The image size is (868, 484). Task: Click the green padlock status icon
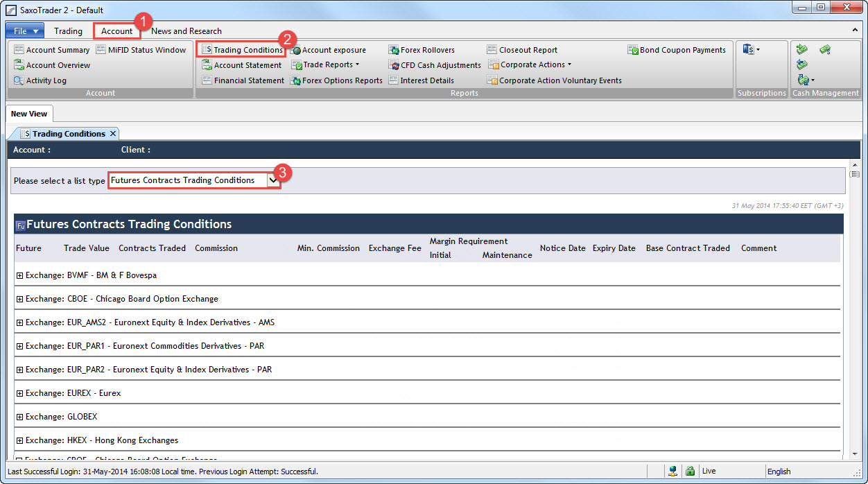coord(690,472)
